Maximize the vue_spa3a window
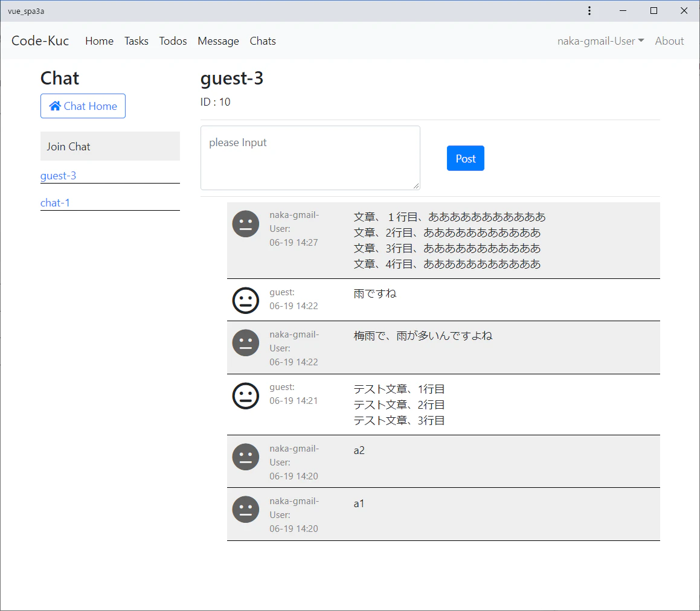This screenshot has height=611, width=700. point(653,11)
